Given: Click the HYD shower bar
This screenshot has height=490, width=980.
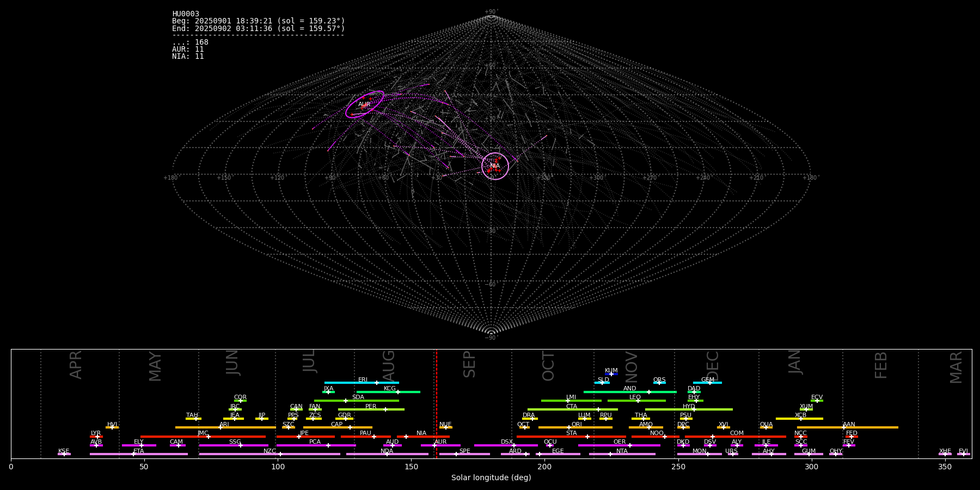Looking at the screenshot, I should (x=689, y=409).
